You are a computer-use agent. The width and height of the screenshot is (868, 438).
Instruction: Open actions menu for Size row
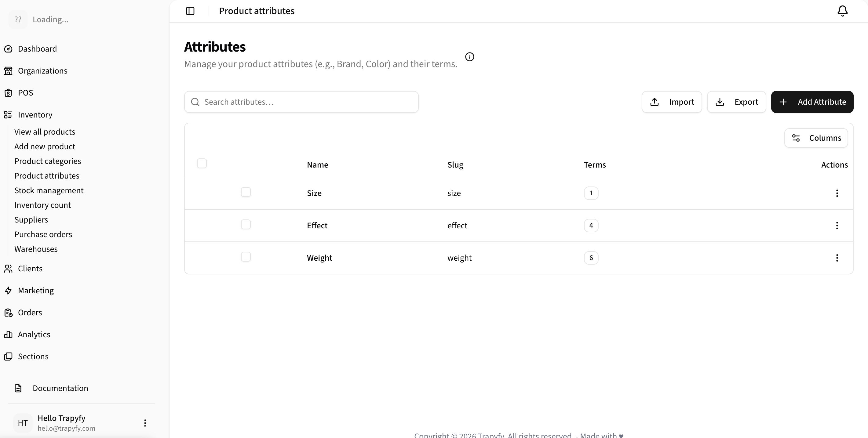coord(837,193)
